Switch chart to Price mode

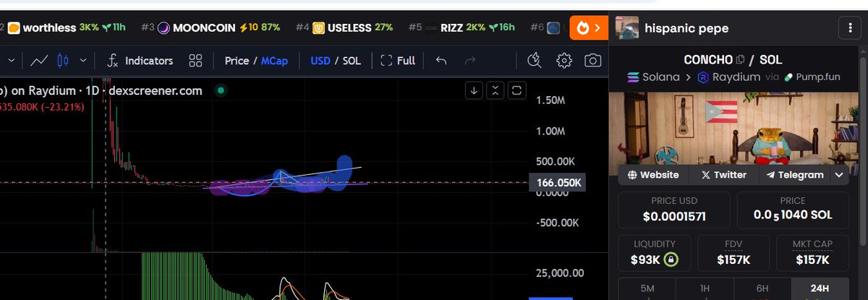pyautogui.click(x=237, y=61)
